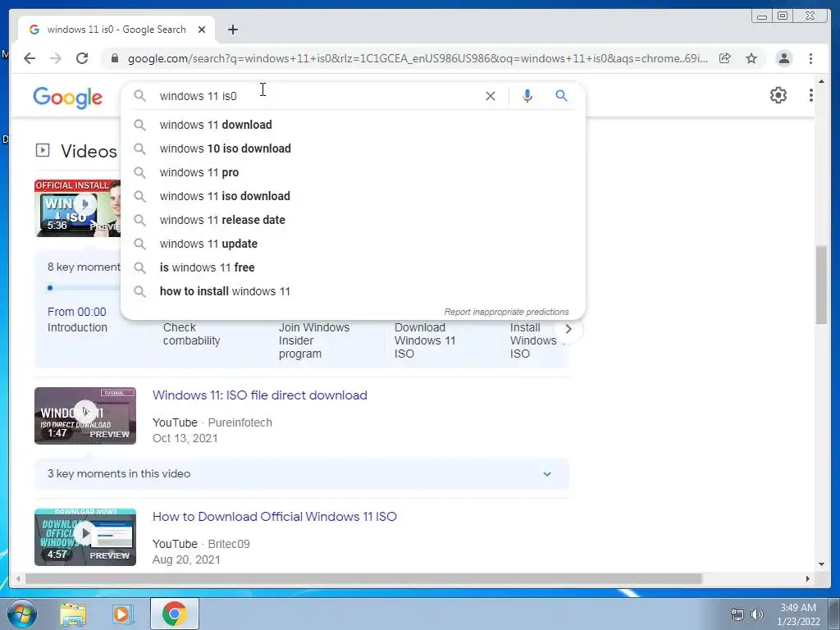Click scroll right arrow at bottom
This screenshot has width=840, height=630.
(x=807, y=579)
